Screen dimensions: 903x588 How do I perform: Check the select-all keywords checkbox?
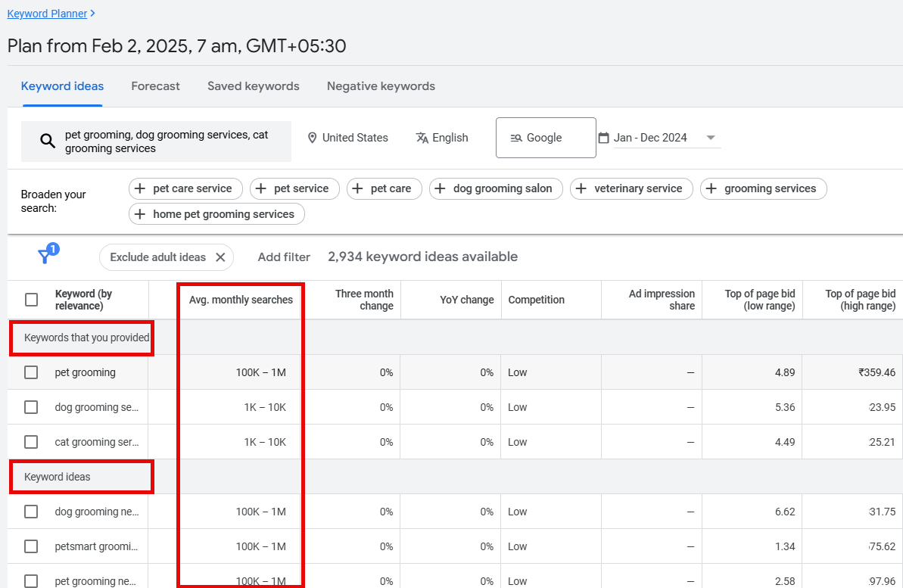coord(31,300)
